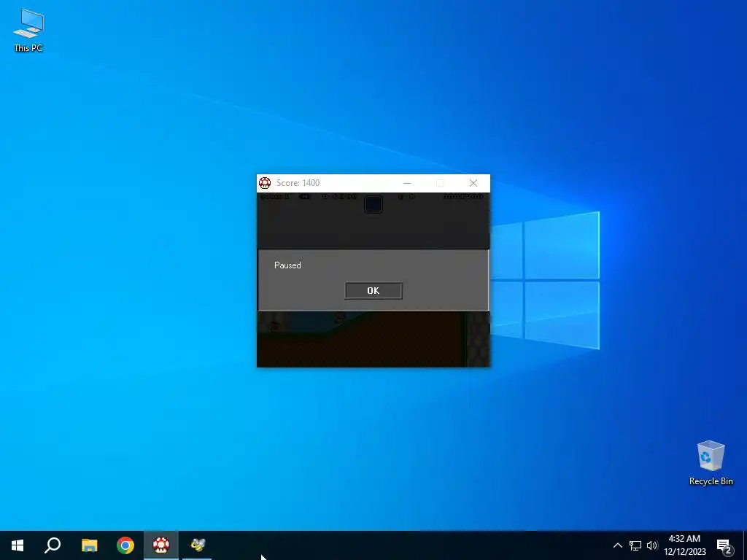Viewport: 747px width, 560px height.
Task: Open network status tray icon
Action: point(635,545)
